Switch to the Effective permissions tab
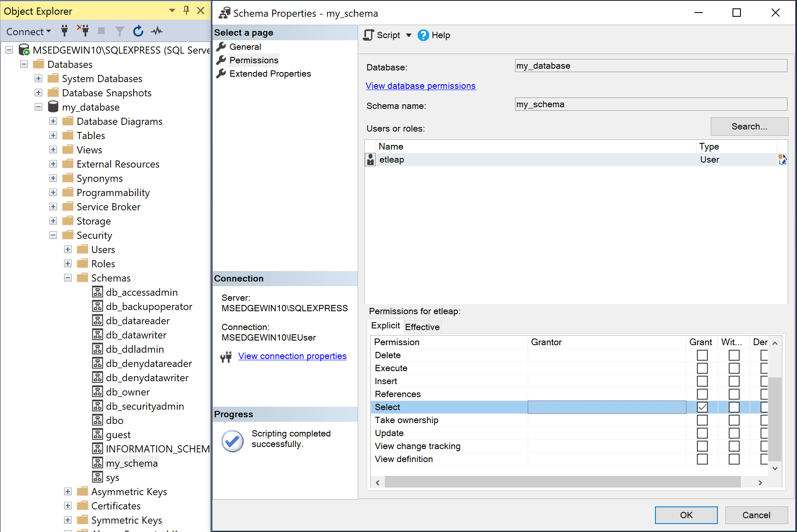The height and width of the screenshot is (532, 797). (x=422, y=327)
